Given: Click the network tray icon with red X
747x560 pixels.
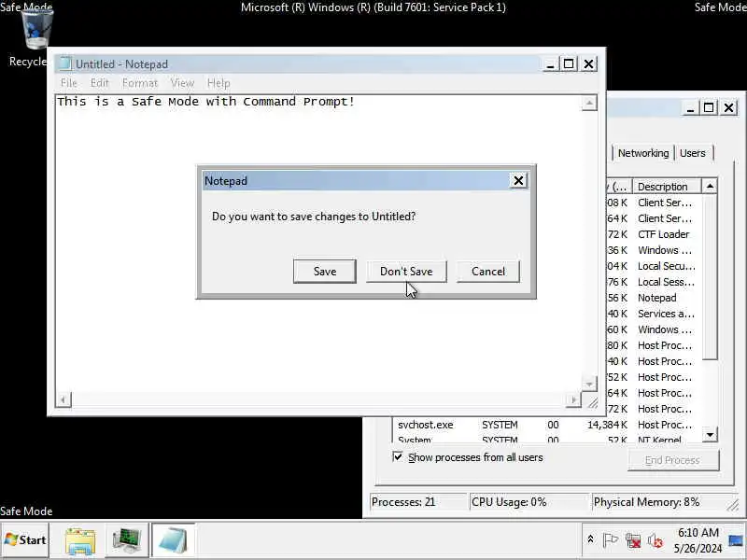Looking at the screenshot, I should tap(633, 540).
